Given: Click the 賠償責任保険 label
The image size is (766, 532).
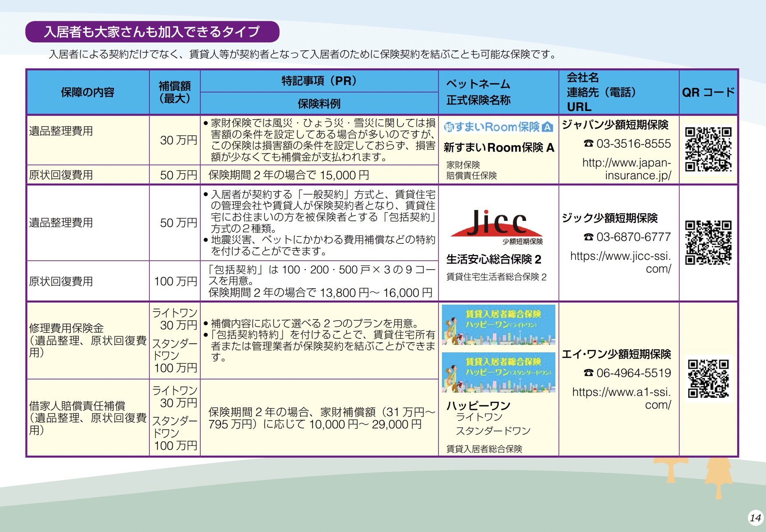Looking at the screenshot, I should [471, 176].
